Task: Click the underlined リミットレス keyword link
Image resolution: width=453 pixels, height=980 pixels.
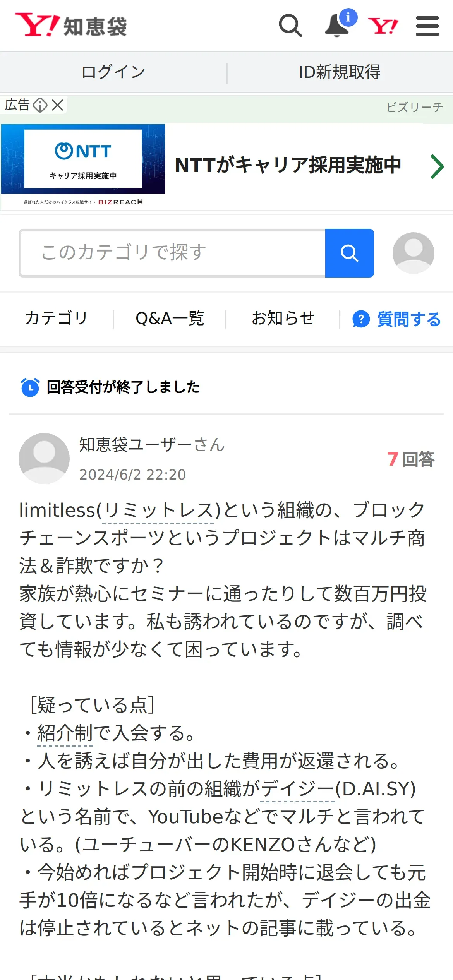Action: [x=158, y=511]
